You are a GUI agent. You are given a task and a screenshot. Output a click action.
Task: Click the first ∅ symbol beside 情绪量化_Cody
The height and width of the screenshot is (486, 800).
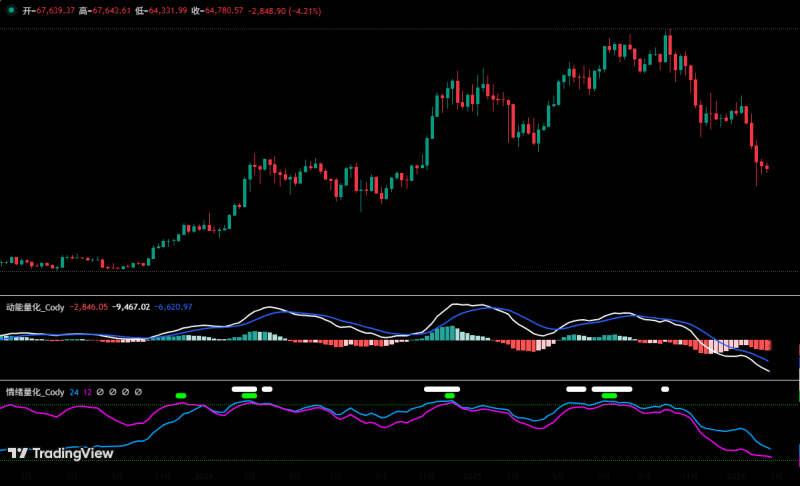coord(100,392)
